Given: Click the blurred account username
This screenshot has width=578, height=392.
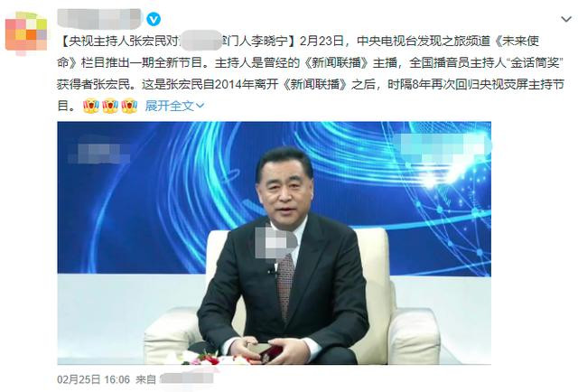Looking at the screenshot, I should (x=99, y=19).
